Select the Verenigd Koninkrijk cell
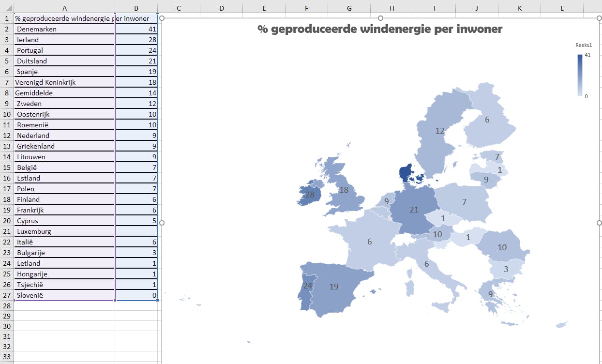 pyautogui.click(x=65, y=82)
